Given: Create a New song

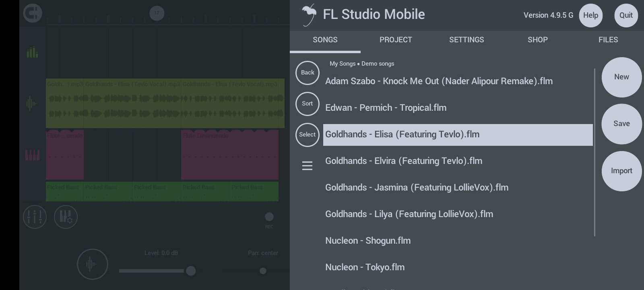Looking at the screenshot, I should point(621,77).
